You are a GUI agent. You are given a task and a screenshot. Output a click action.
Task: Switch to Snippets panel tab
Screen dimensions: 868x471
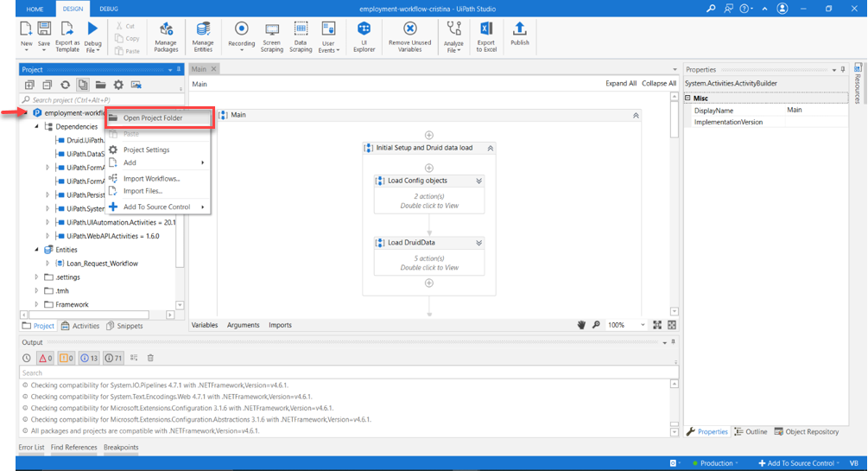[124, 326]
